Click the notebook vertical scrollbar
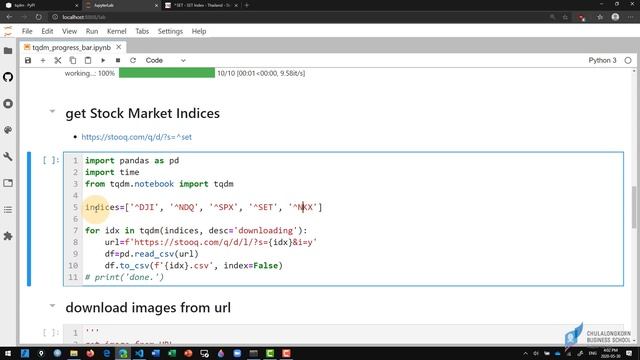640x360 pixels. (x=634, y=207)
